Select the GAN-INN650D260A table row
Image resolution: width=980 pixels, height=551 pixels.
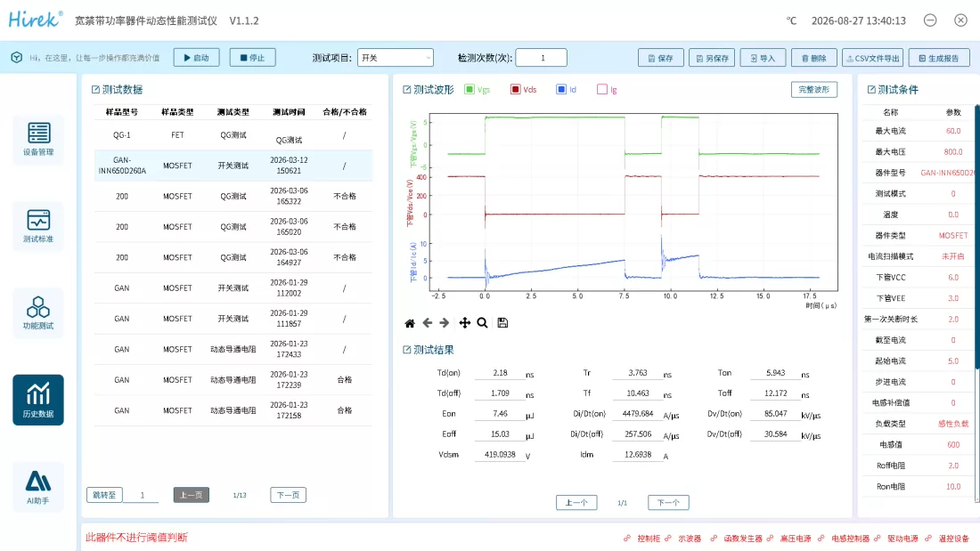[233, 166]
